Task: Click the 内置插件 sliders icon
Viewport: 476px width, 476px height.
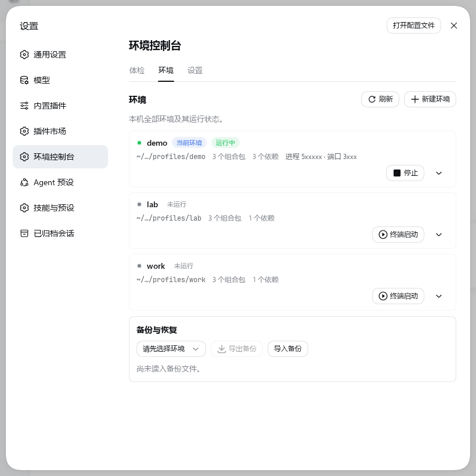Action: (x=24, y=106)
